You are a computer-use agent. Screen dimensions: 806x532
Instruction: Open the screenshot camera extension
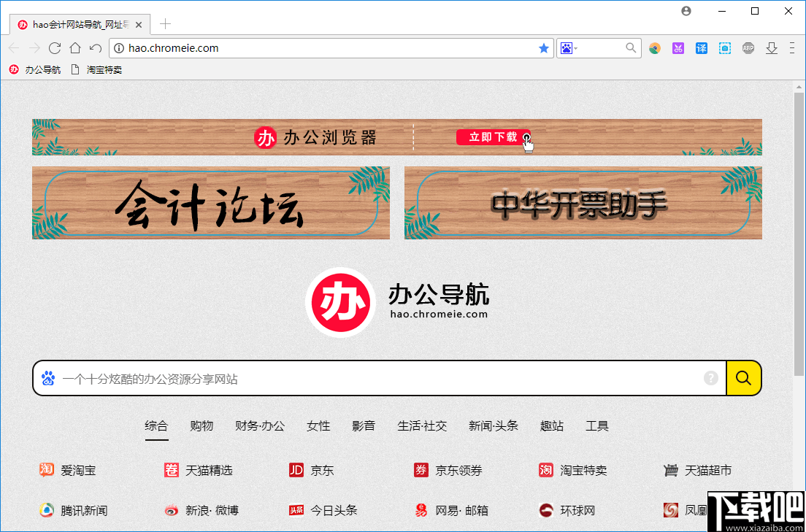pos(724,47)
